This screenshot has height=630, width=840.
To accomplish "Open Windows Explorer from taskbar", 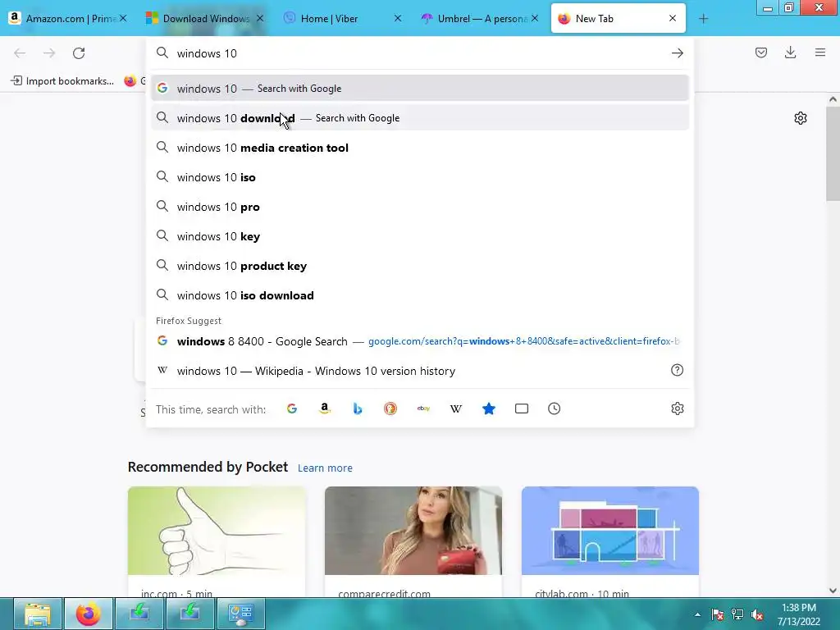I will click(x=38, y=614).
